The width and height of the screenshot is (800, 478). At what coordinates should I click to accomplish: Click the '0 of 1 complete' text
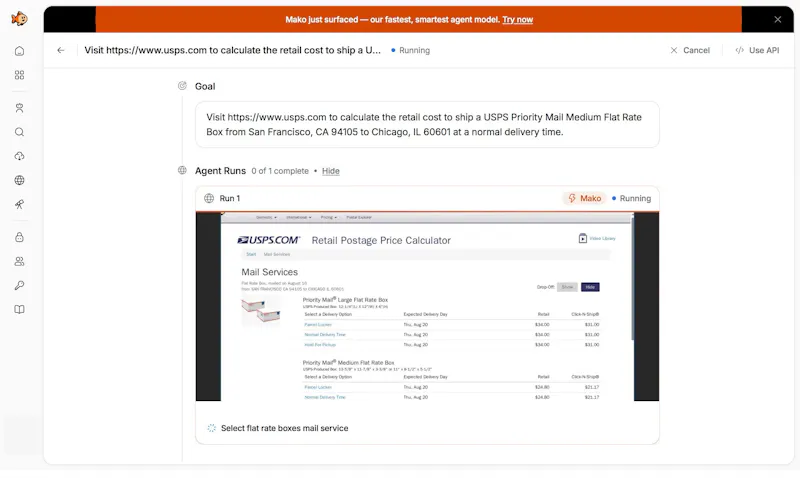click(x=280, y=171)
